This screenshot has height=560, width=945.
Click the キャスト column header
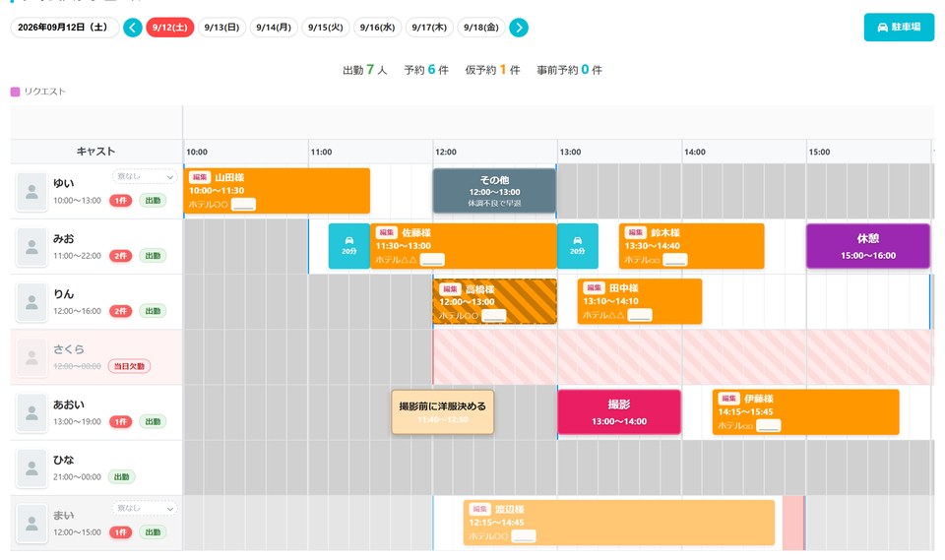click(95, 152)
